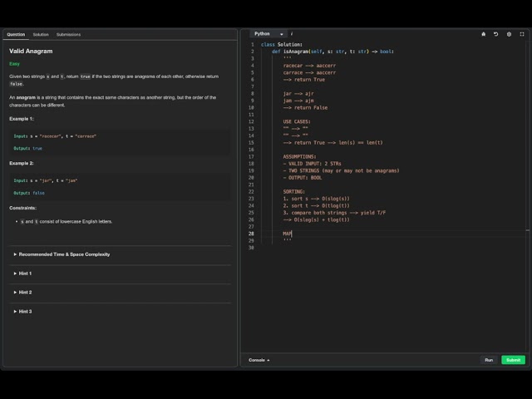Click the reset code undo-arrow icon

[x=495, y=34]
